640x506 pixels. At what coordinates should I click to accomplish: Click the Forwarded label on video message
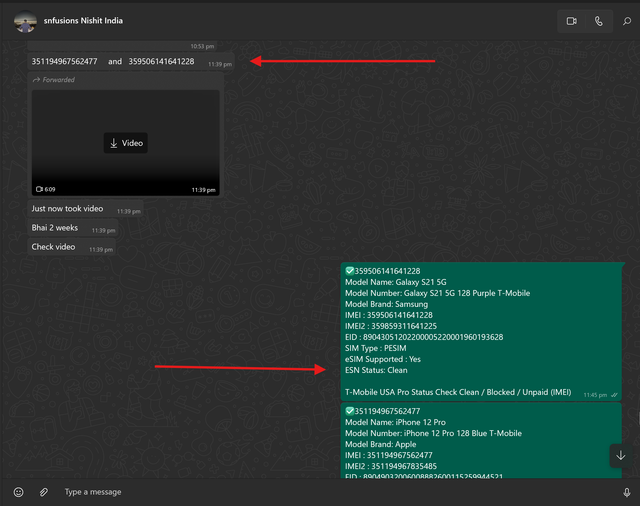[x=59, y=80]
